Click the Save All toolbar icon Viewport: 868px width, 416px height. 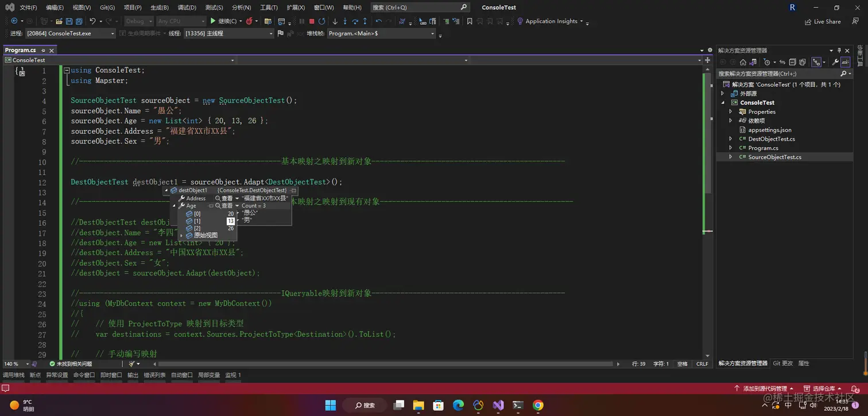(79, 21)
